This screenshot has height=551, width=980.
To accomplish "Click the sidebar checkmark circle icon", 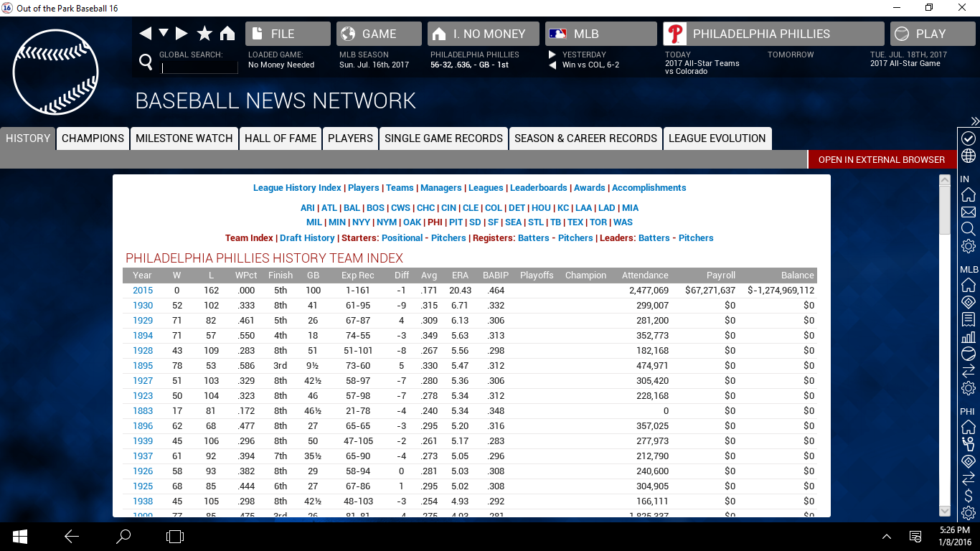I will pos(969,138).
